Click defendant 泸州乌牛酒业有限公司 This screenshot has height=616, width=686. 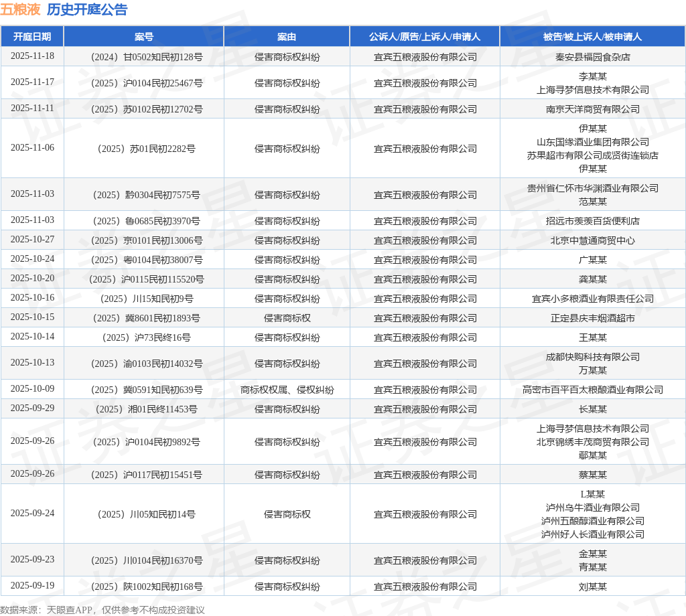593,508
